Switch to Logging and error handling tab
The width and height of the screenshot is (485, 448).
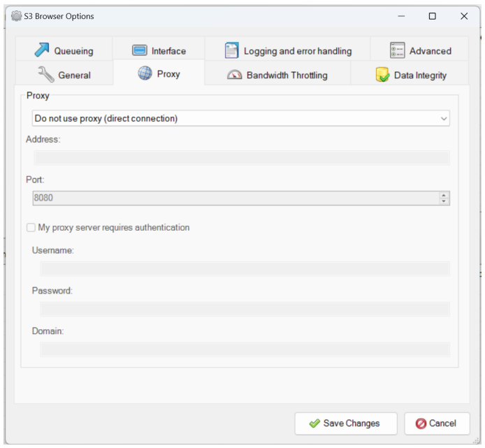coord(297,51)
